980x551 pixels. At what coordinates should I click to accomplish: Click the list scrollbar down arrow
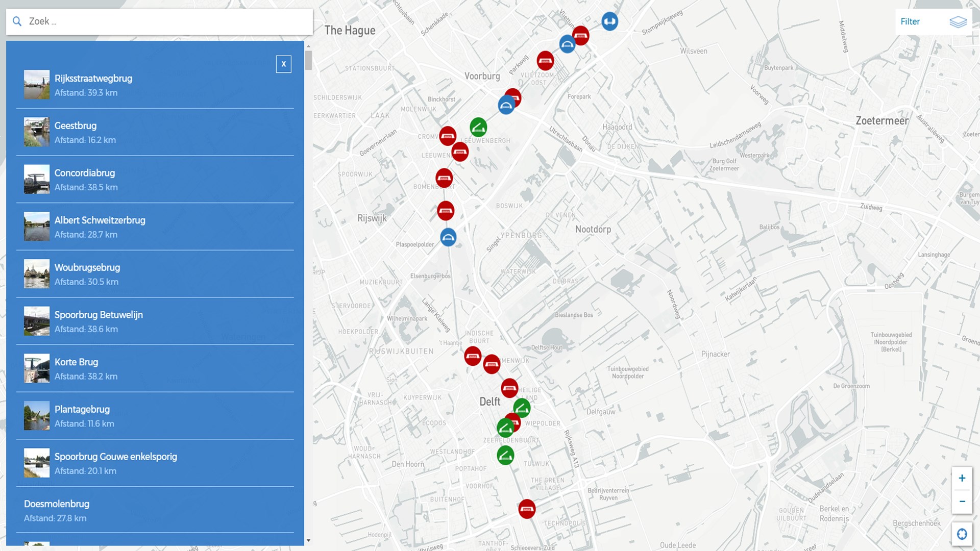[308, 540]
